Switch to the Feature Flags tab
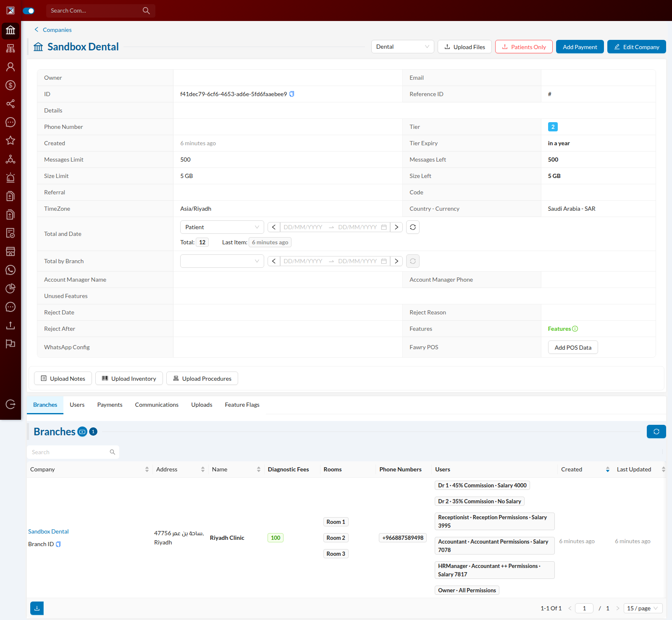This screenshot has width=672, height=620. [x=242, y=405]
